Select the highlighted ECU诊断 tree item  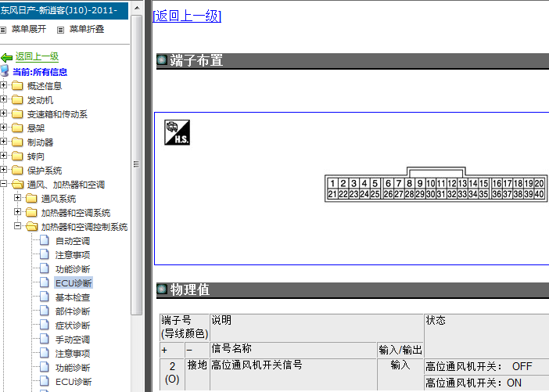74,283
